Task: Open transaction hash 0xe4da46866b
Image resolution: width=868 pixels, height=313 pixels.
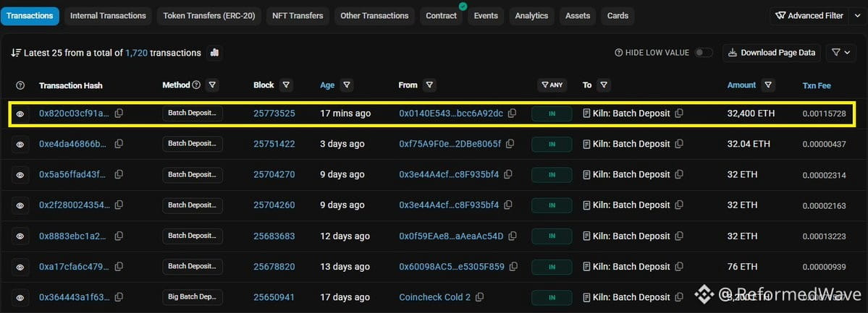Action: (x=73, y=144)
